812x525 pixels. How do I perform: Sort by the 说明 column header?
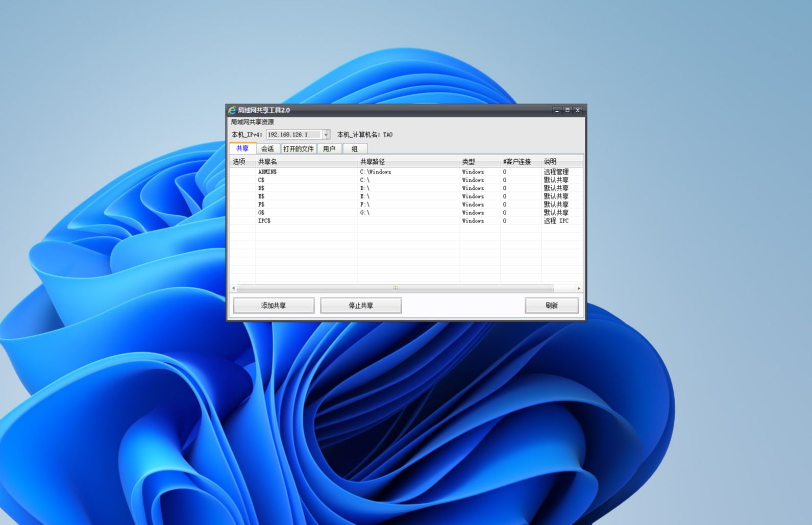pyautogui.click(x=562, y=162)
